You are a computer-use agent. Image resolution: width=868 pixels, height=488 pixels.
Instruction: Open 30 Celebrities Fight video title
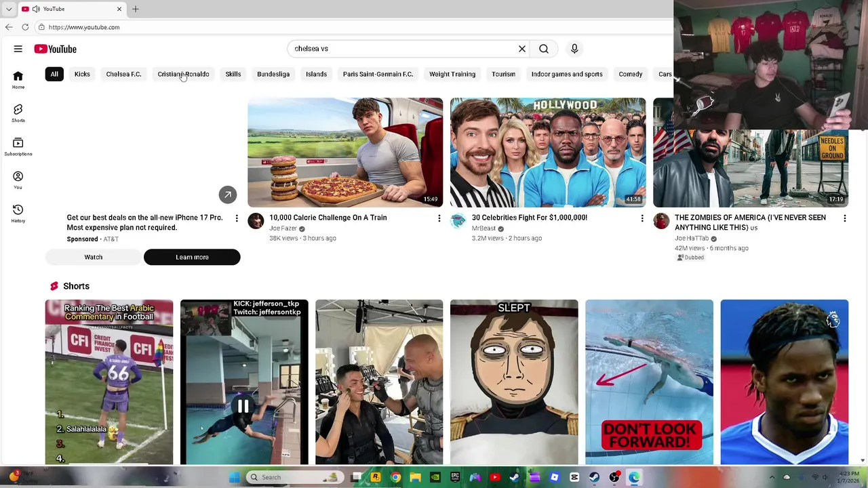[530, 218]
